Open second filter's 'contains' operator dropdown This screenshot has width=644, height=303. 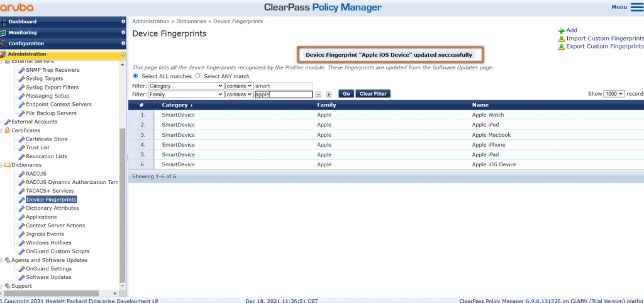click(x=239, y=94)
